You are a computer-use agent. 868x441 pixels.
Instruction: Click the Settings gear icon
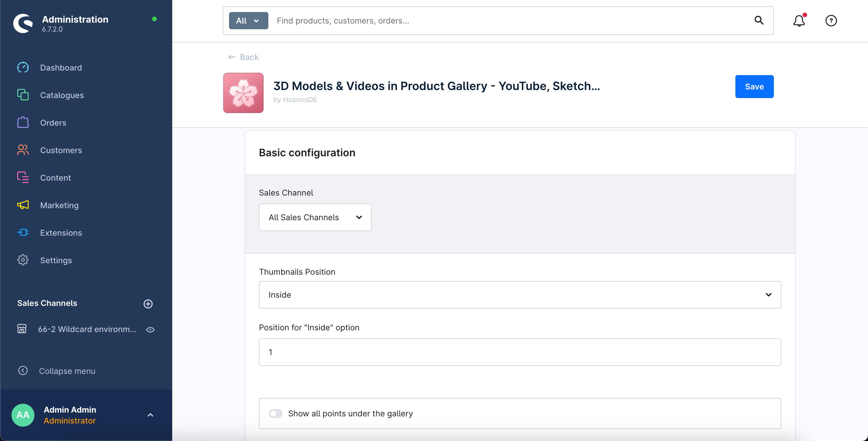click(23, 260)
